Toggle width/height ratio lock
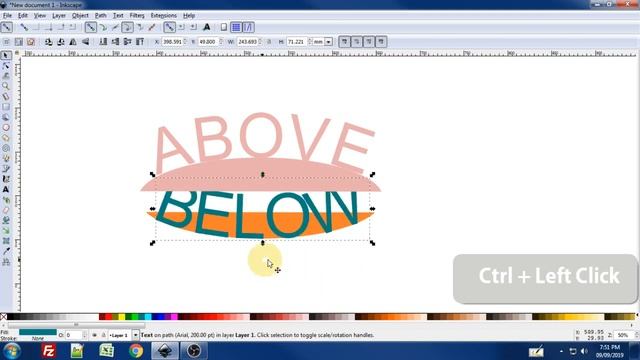The image size is (640, 360). click(x=269, y=42)
